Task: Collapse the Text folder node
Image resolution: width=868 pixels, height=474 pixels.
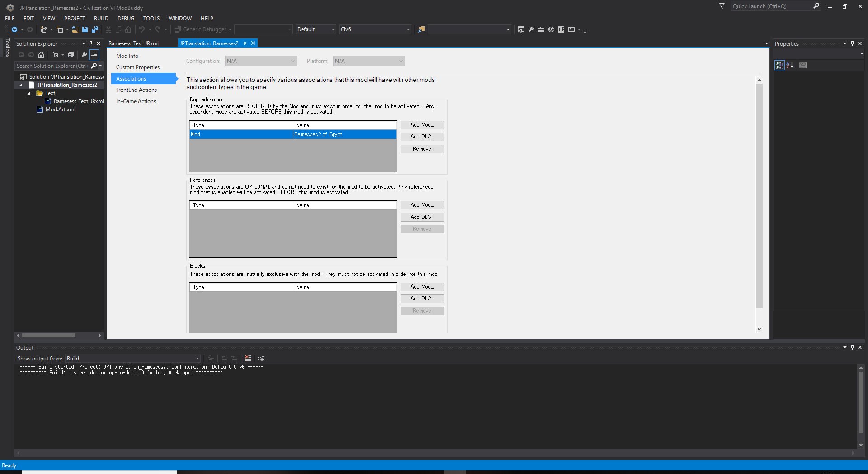Action: (29, 93)
